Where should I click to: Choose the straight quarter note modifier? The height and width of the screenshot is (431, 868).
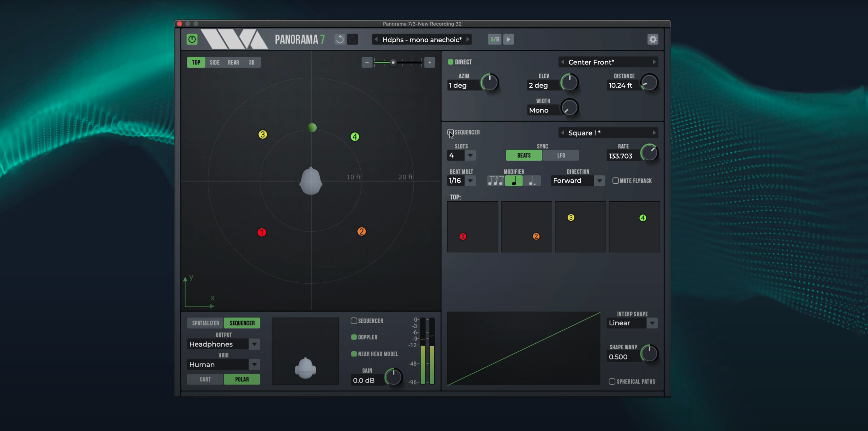(x=514, y=181)
